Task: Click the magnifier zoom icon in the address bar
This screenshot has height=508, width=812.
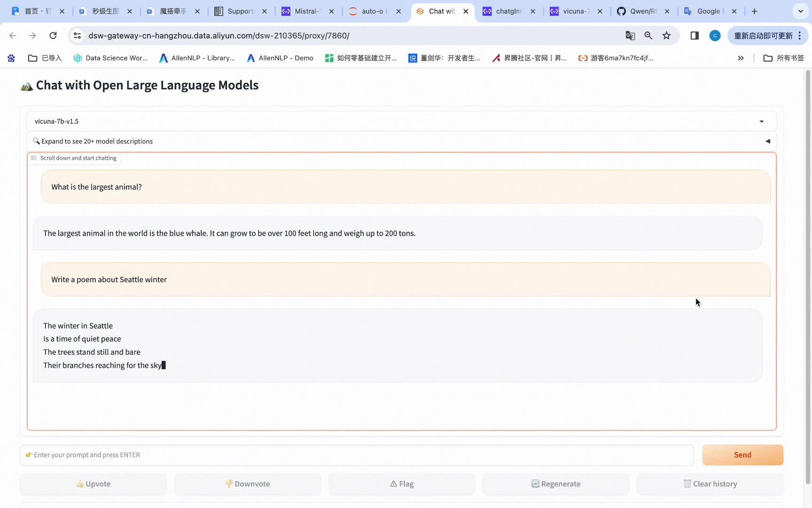Action: (x=648, y=35)
